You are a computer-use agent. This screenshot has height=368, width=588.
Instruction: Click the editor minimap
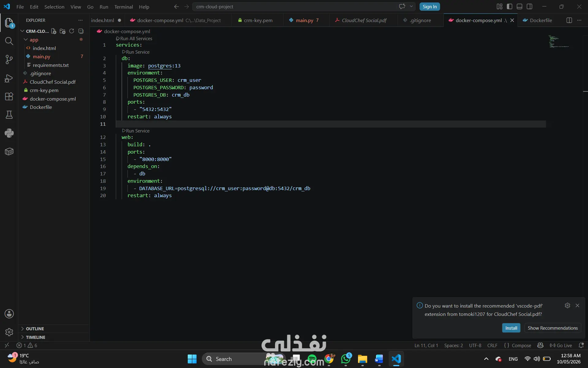(559, 41)
